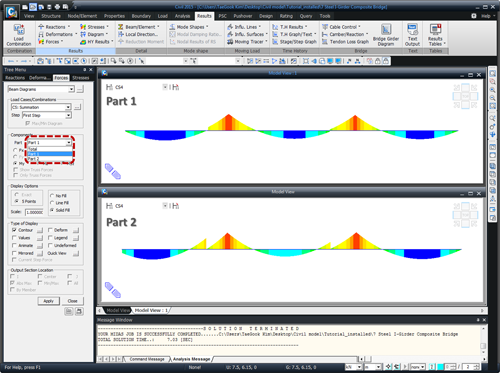Click T.H Results ribbon item
Viewport: 500px width, 373px height.
click(290, 27)
